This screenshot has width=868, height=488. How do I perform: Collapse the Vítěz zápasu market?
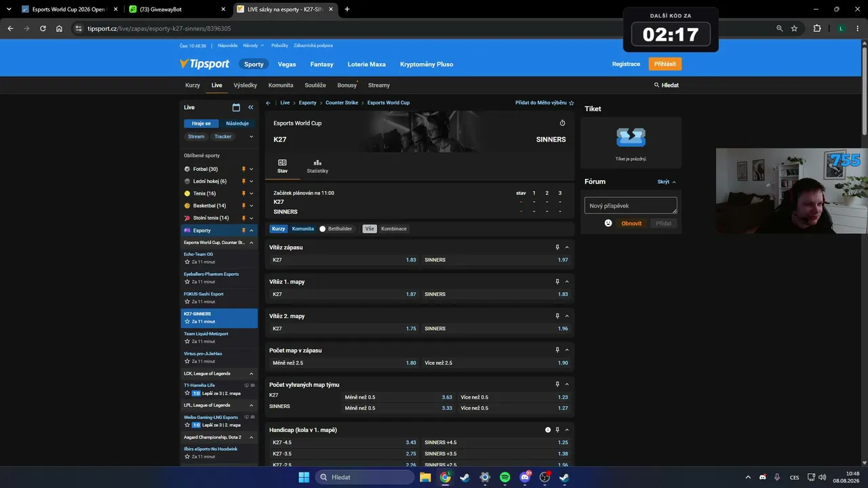coord(567,247)
